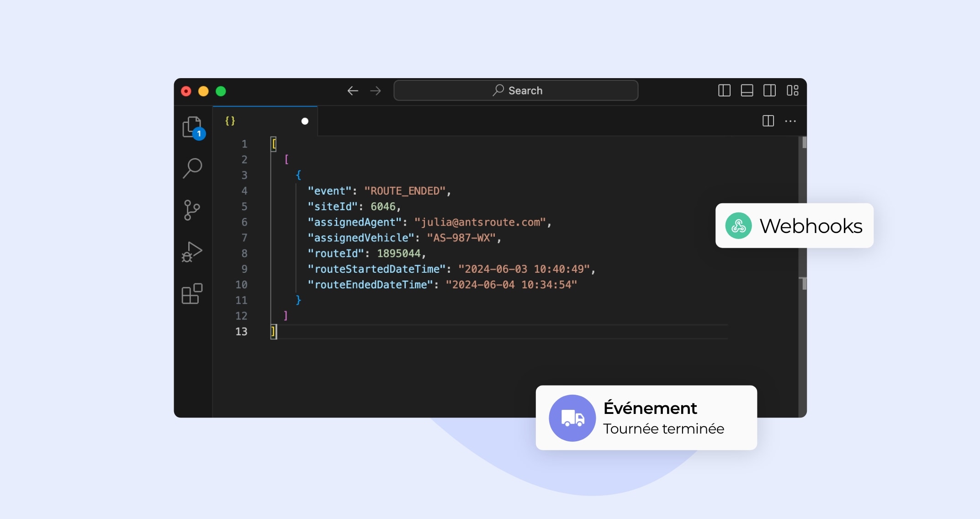Open the Search sidebar panel

[x=192, y=168]
